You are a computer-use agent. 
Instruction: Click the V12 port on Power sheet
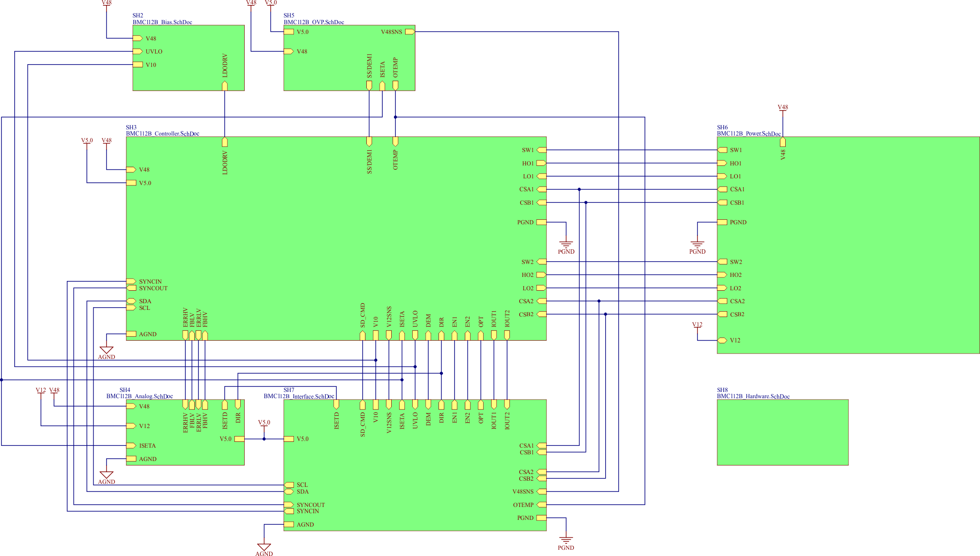tap(722, 340)
